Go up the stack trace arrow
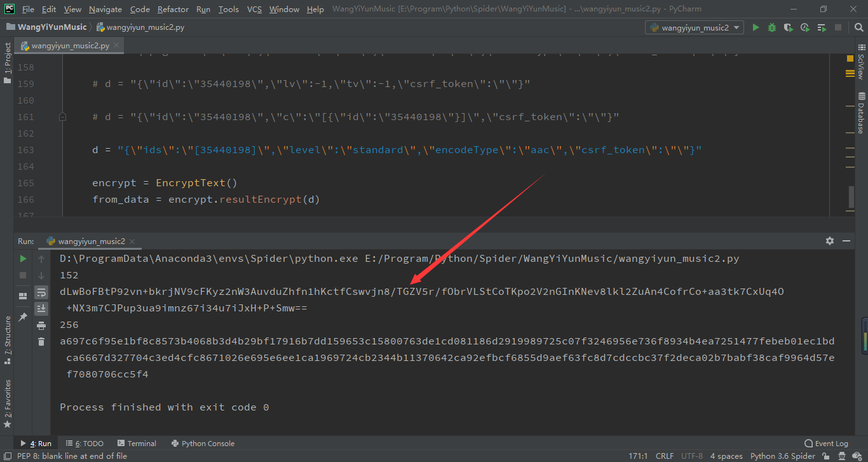868x462 pixels. 41,259
